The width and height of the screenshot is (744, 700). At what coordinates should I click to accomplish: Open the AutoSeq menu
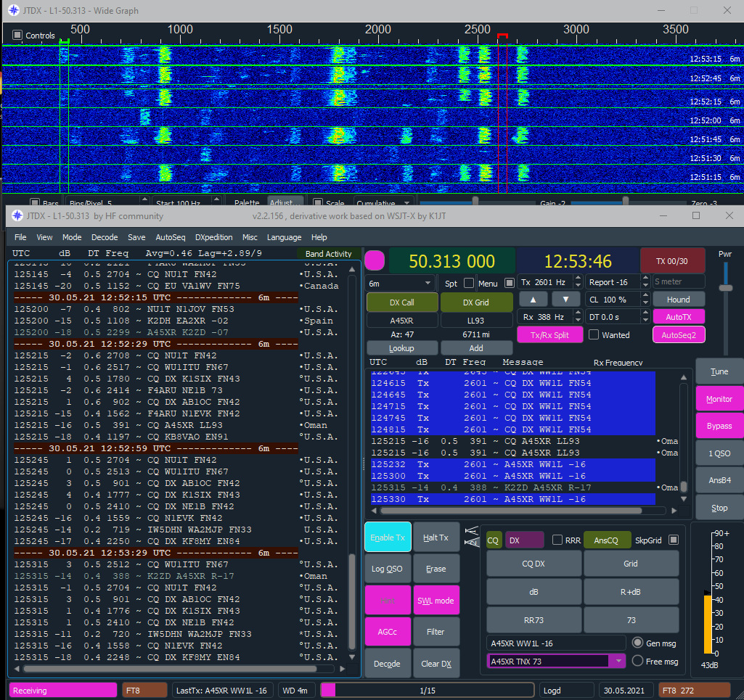click(x=171, y=237)
